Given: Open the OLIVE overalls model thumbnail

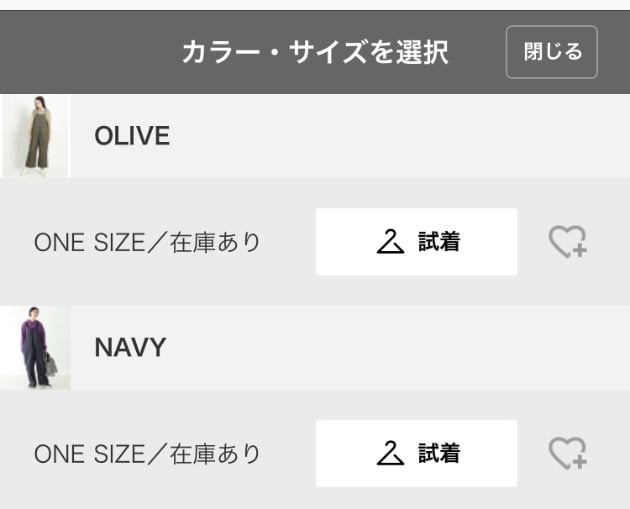Looking at the screenshot, I should (x=35, y=136).
